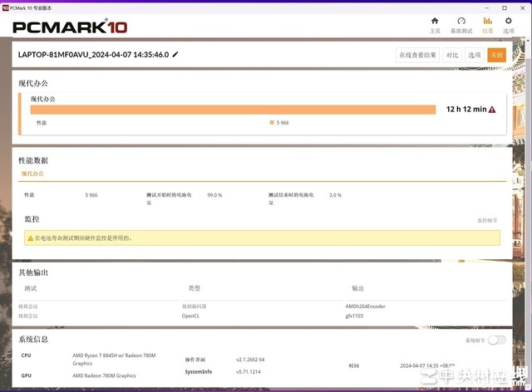
Task: Open the Home (主页) navigation icon
Action: (435, 26)
